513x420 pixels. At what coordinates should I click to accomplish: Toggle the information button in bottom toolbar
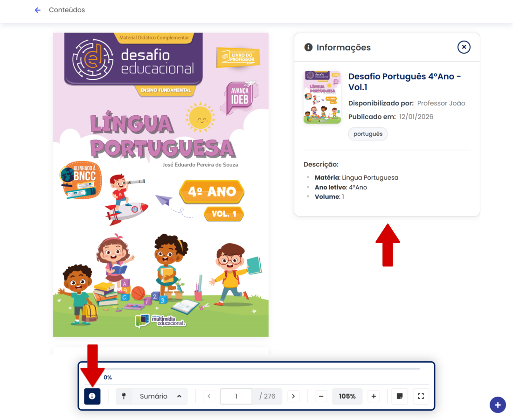coord(92,396)
